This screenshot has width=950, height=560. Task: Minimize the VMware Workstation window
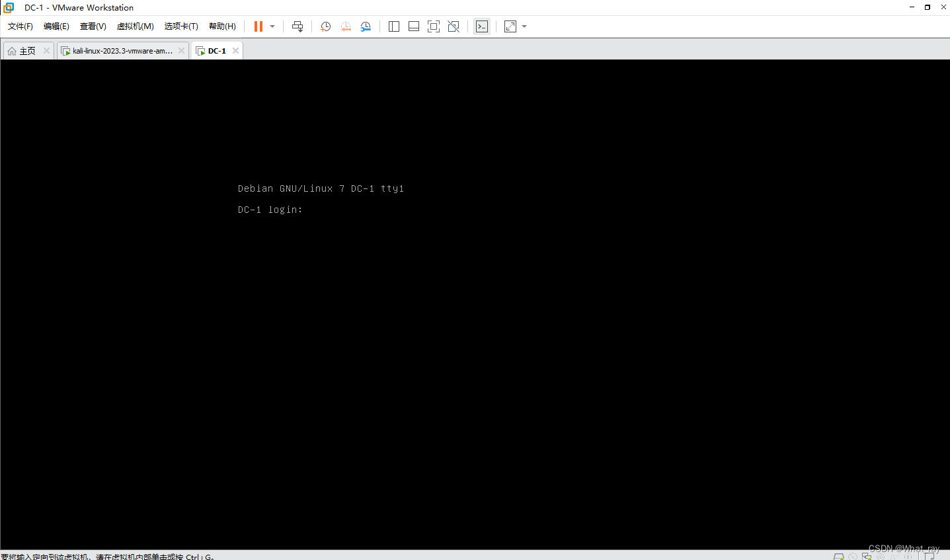[912, 7]
